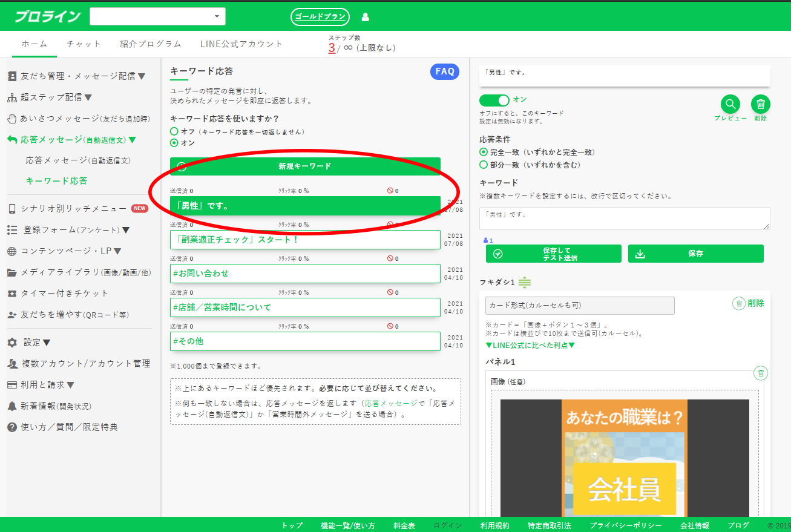Expand 友だち管理・メッセージ配信 menu
791x532 pixels.
click(77, 76)
